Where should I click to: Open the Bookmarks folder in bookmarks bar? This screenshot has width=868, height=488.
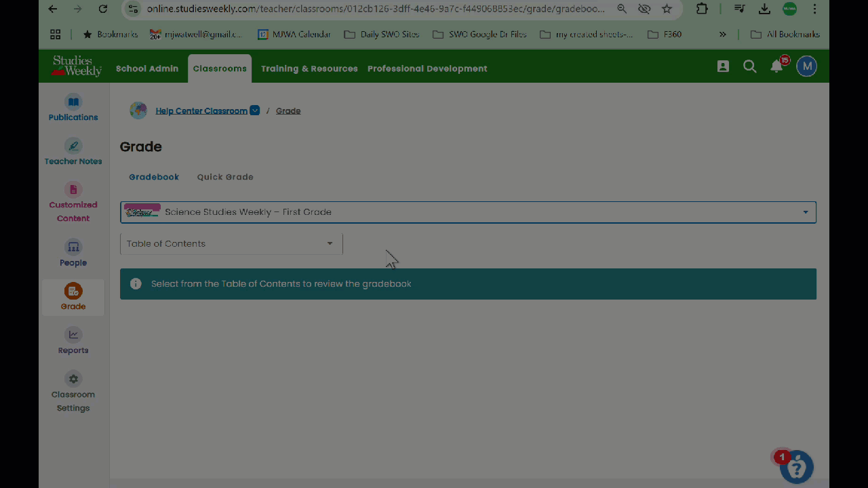[110, 34]
